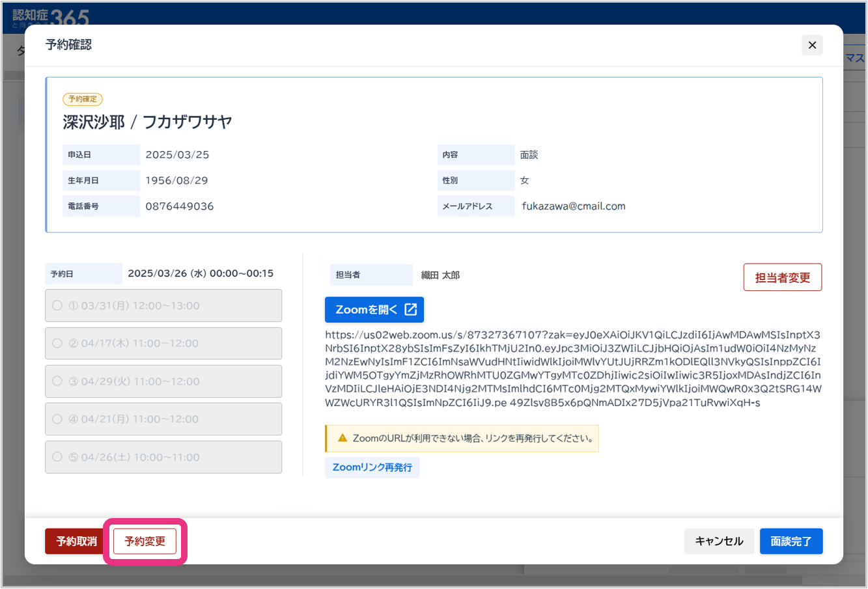The image size is (868, 589).
Task: Click the highlighted 予約変更 button
Action: (145, 541)
